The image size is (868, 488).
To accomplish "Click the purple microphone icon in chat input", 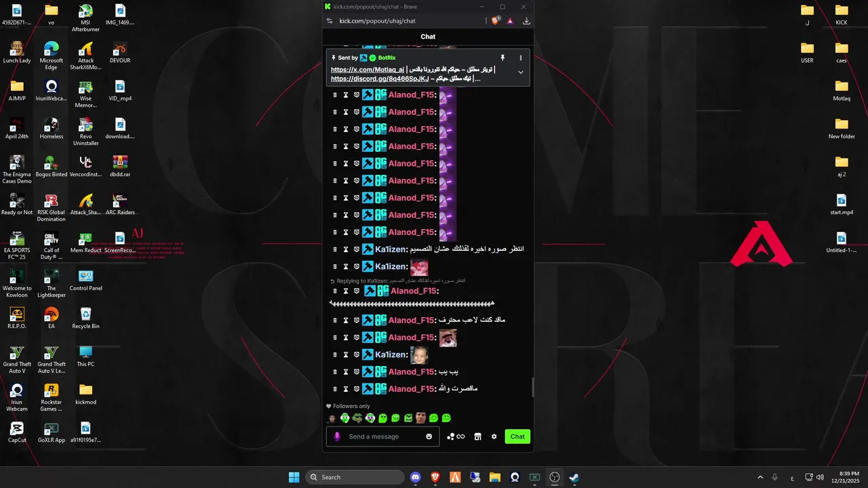I will (337, 436).
